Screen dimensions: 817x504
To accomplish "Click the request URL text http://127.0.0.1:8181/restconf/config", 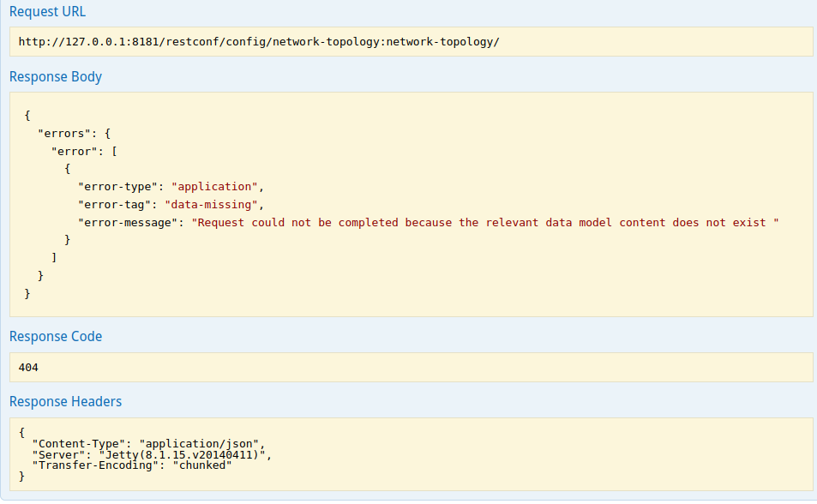I will [x=257, y=41].
